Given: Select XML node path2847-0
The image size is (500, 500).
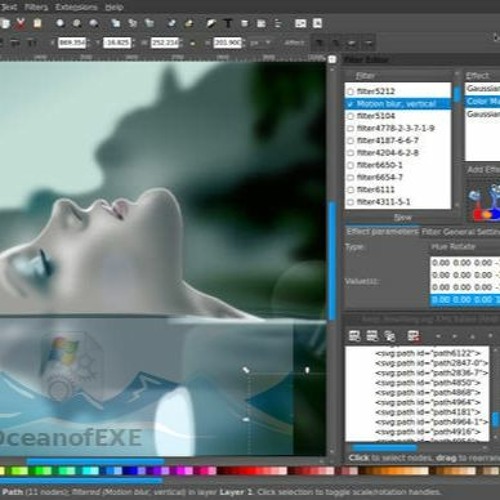Looking at the screenshot, I should tap(432, 363).
